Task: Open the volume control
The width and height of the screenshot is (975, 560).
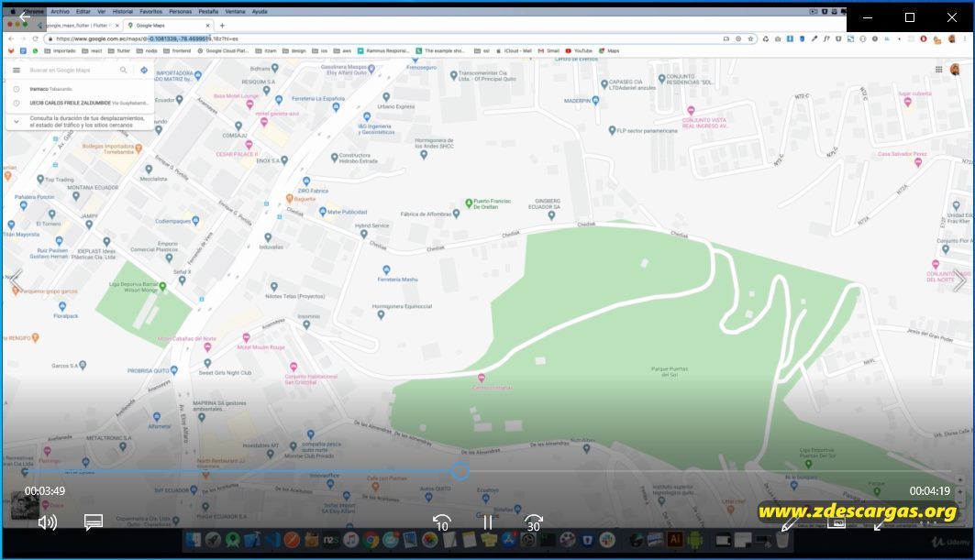Action: click(48, 522)
